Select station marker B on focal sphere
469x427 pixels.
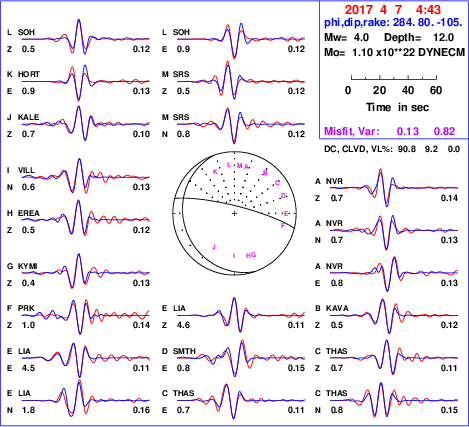[265, 173]
